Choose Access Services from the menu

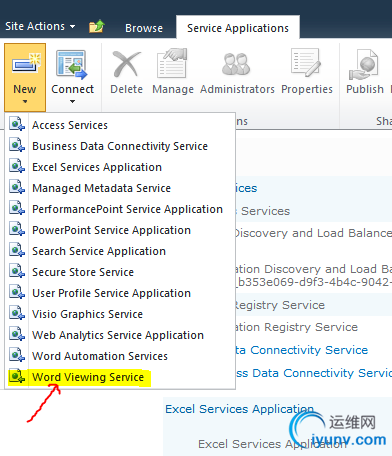click(x=70, y=125)
